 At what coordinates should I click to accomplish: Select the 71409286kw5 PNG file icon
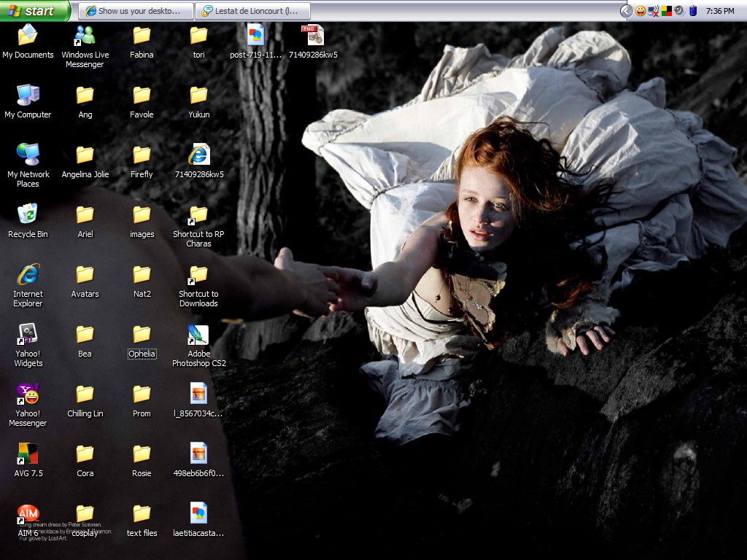point(313,35)
